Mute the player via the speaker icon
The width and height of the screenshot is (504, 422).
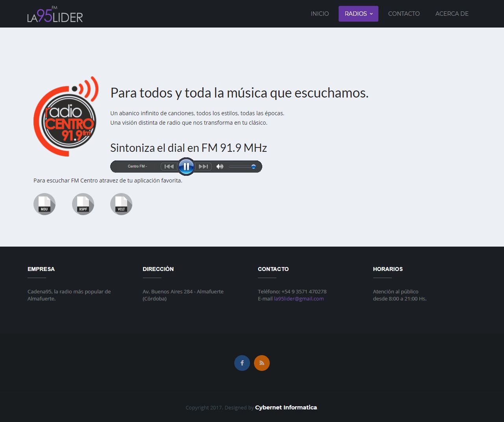click(220, 166)
